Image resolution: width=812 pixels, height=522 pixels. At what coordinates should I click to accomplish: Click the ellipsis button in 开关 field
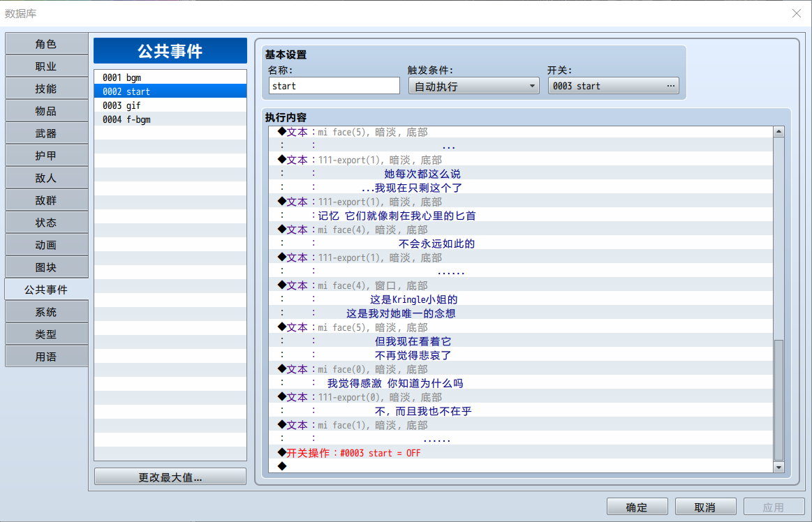point(671,86)
